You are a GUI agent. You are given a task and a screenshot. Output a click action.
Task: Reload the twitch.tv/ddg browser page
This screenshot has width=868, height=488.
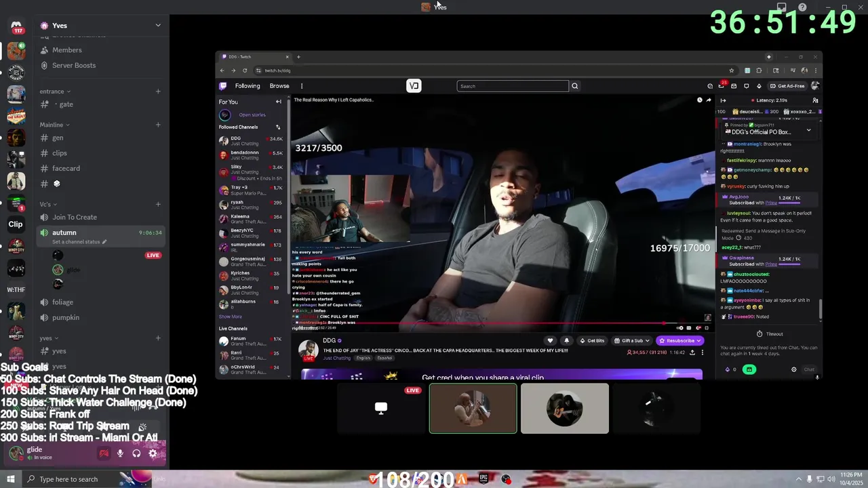pos(245,70)
